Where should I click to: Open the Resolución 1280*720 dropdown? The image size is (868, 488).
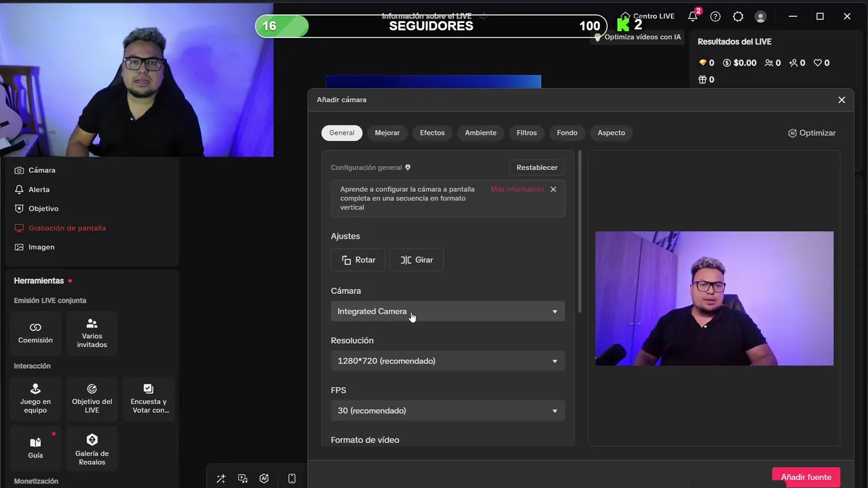pyautogui.click(x=448, y=361)
